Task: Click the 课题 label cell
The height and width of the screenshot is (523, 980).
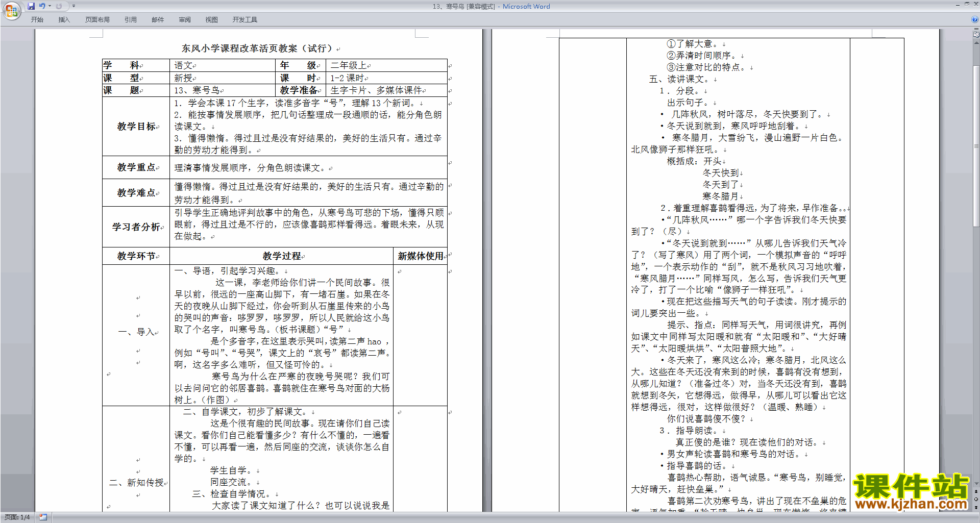Action: (136, 90)
